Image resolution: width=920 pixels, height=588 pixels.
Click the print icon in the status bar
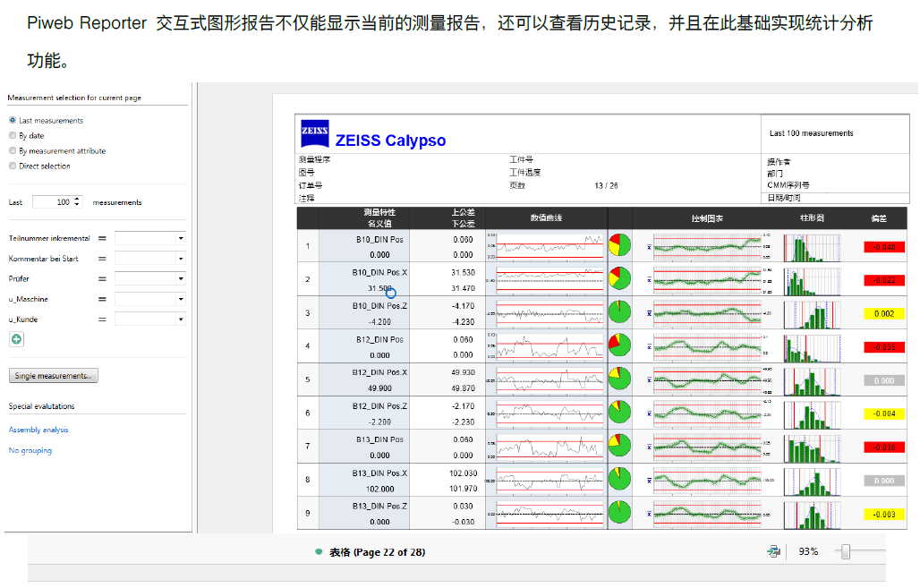(x=774, y=551)
